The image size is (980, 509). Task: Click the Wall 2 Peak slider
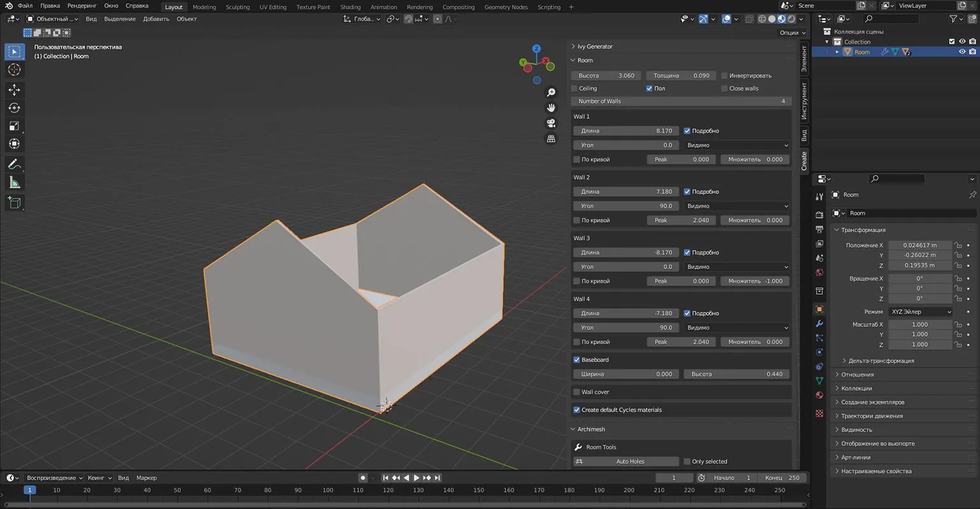pyautogui.click(x=681, y=220)
